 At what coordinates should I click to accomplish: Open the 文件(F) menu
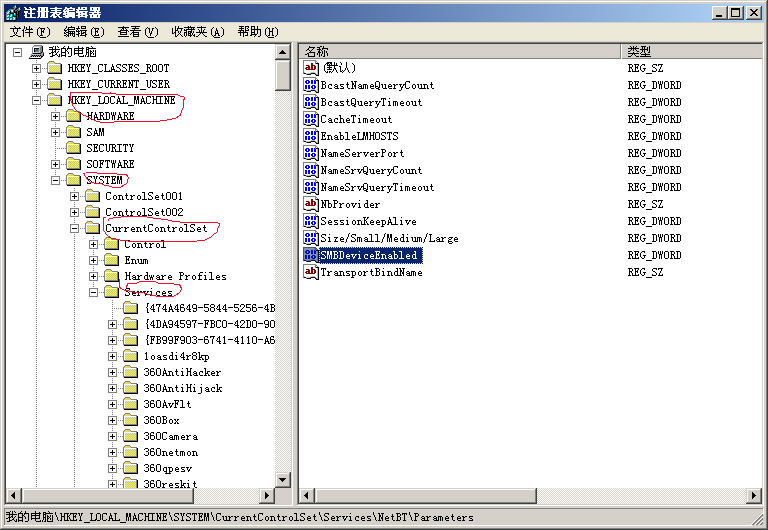30,32
